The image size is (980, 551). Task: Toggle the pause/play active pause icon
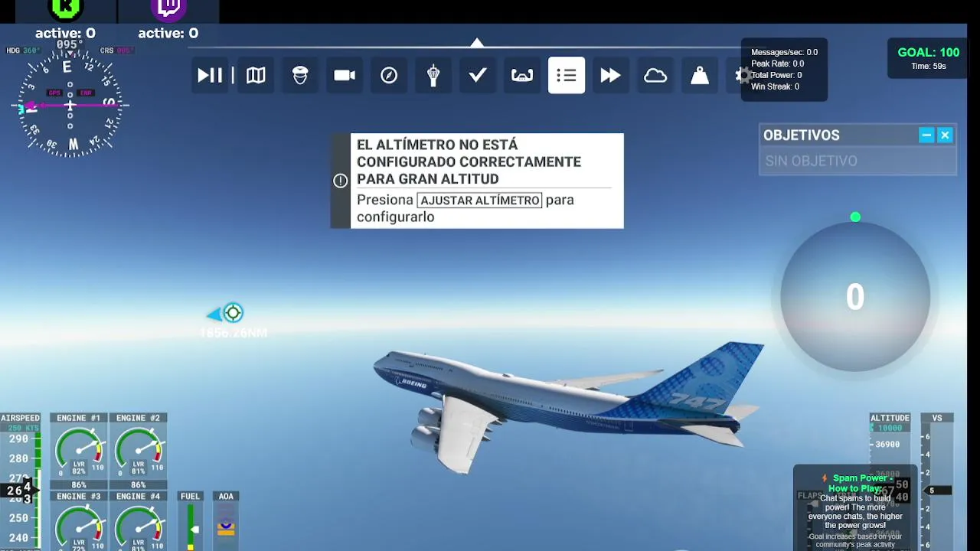tap(210, 75)
